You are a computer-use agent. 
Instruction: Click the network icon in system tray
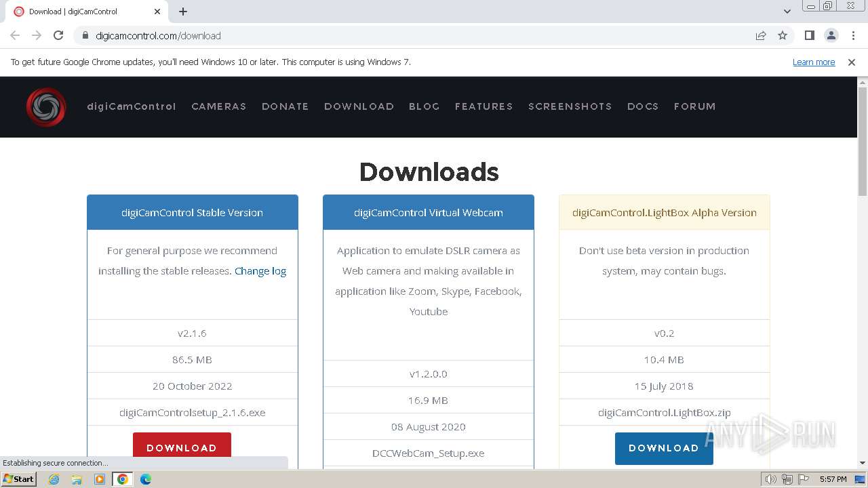point(787,479)
